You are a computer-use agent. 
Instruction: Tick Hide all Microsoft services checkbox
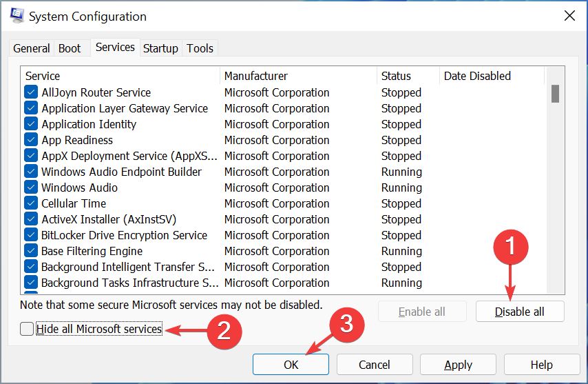[27, 329]
